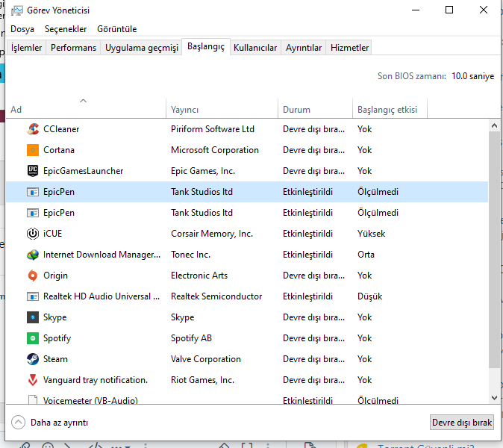Image resolution: width=503 pixels, height=448 pixels.
Task: Click the Devre dışı bırak button
Action: (462, 423)
